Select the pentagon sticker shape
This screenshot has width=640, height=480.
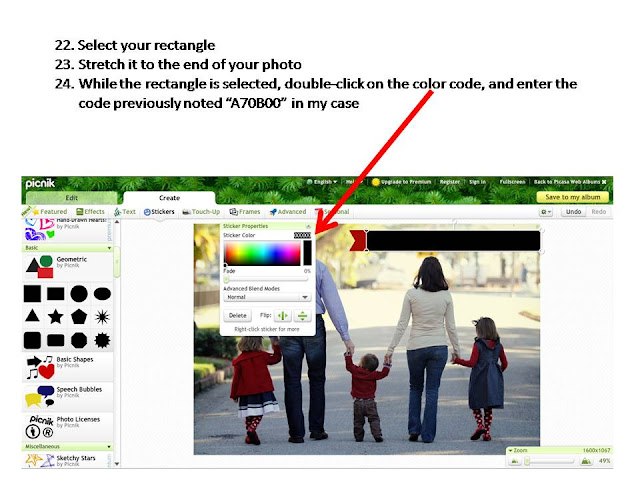pos(79,316)
